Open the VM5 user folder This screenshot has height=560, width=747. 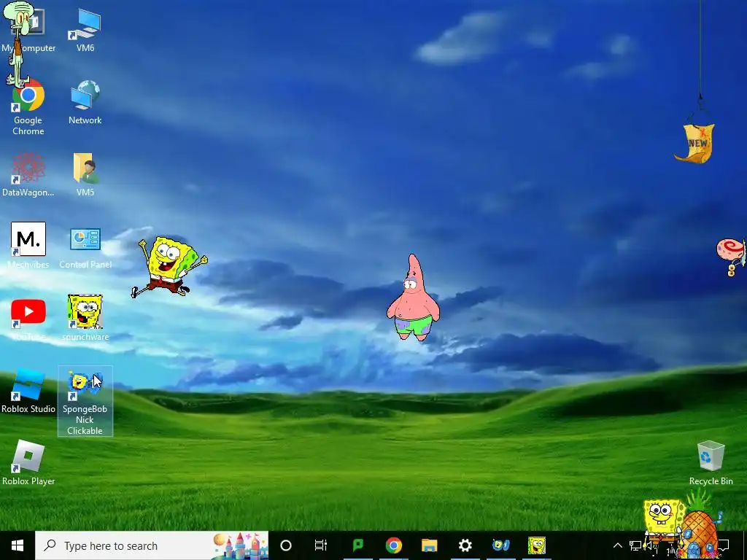click(x=85, y=175)
